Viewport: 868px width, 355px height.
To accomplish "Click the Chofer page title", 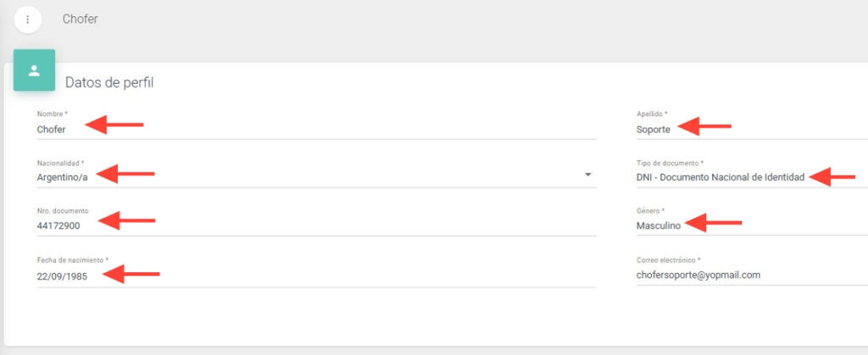I will click(81, 19).
